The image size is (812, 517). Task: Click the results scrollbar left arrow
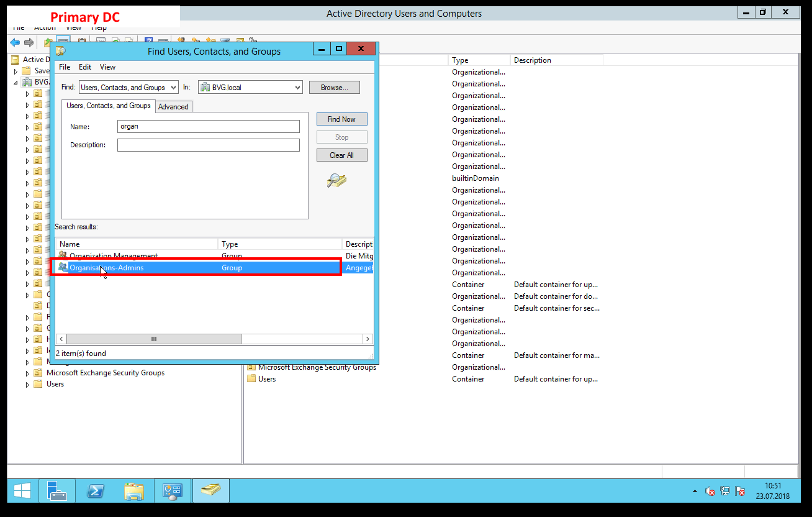(61, 339)
